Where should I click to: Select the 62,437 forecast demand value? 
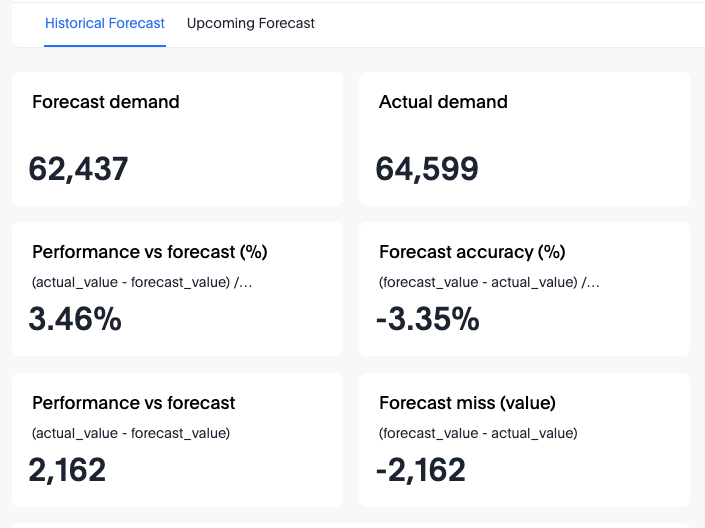[x=79, y=168]
